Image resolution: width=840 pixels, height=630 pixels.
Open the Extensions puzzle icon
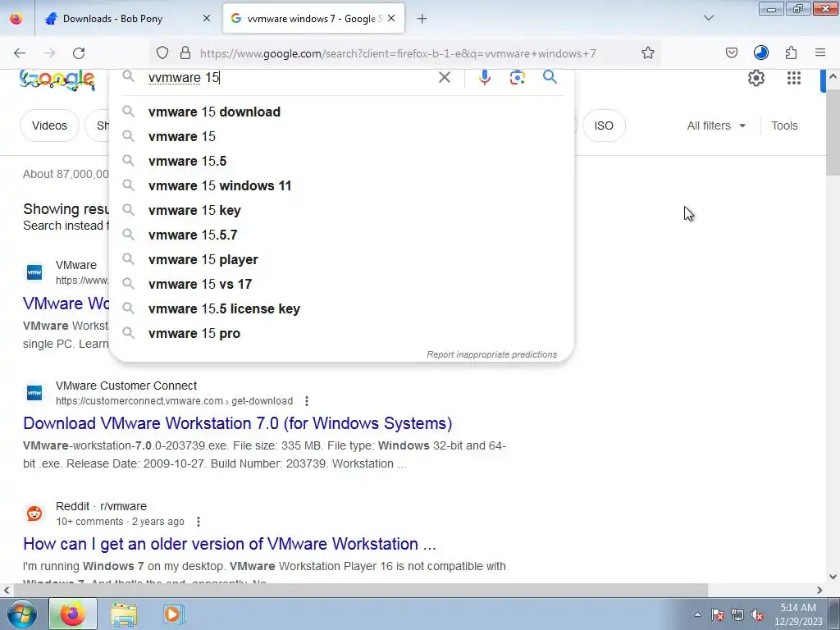(x=791, y=52)
